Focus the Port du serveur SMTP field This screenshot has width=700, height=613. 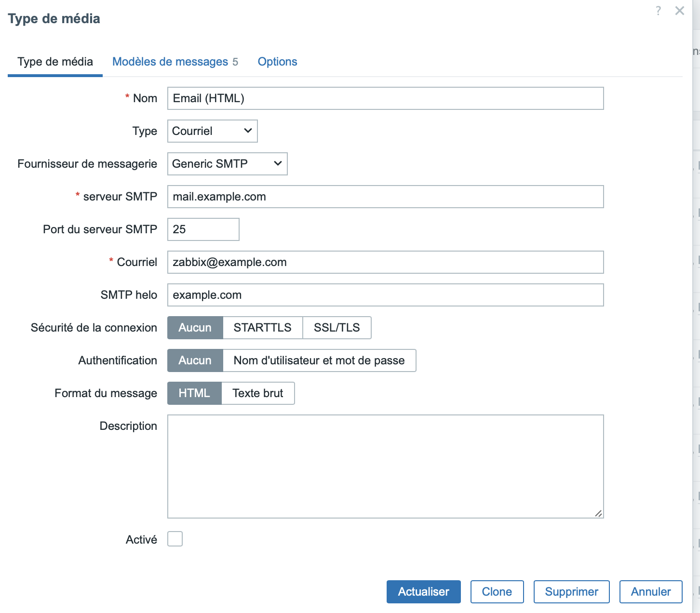point(203,229)
